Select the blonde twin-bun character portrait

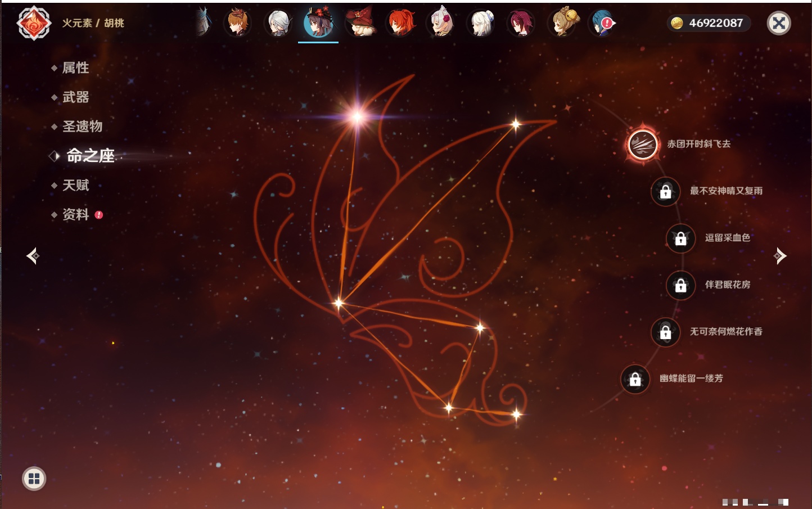(563, 22)
